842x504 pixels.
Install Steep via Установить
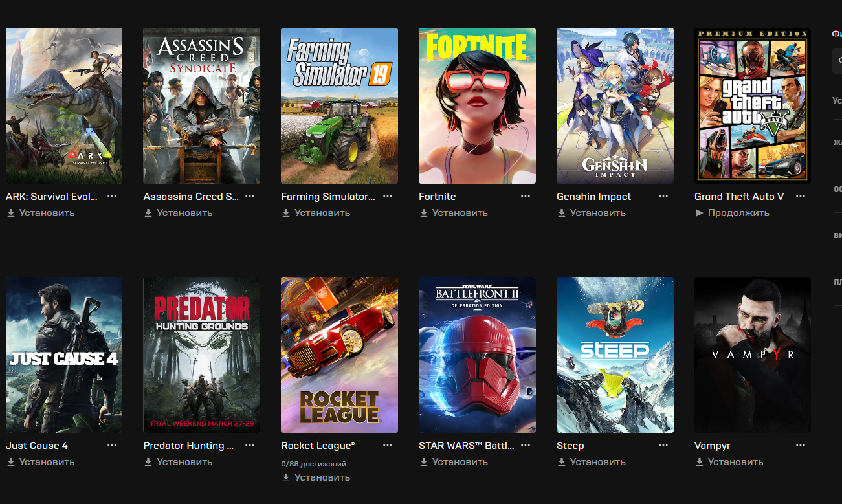(592, 462)
